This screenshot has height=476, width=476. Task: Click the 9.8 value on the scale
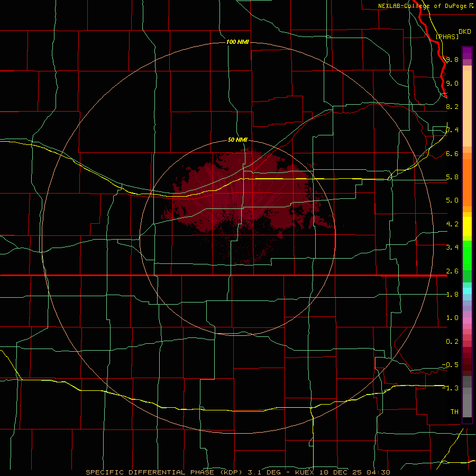tap(452, 60)
